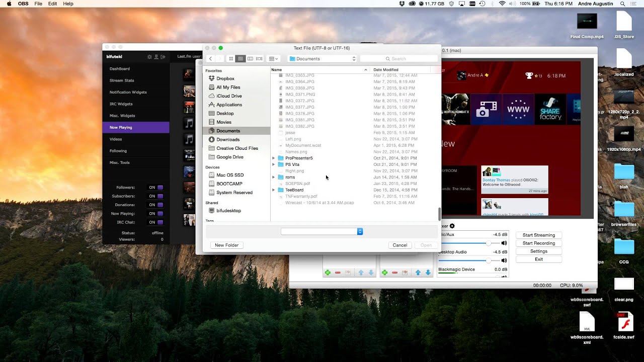Open the Edit menu
Image resolution: width=644 pixels, height=362 pixels.
pyautogui.click(x=52, y=4)
